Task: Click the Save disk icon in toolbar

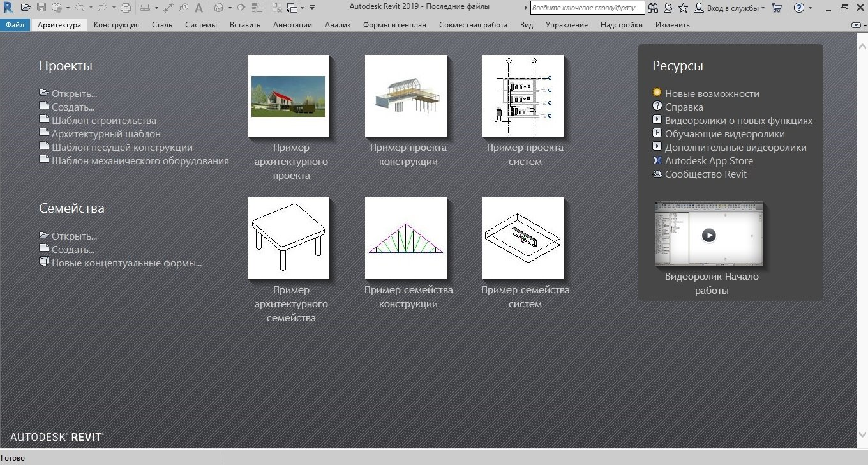Action: click(41, 8)
